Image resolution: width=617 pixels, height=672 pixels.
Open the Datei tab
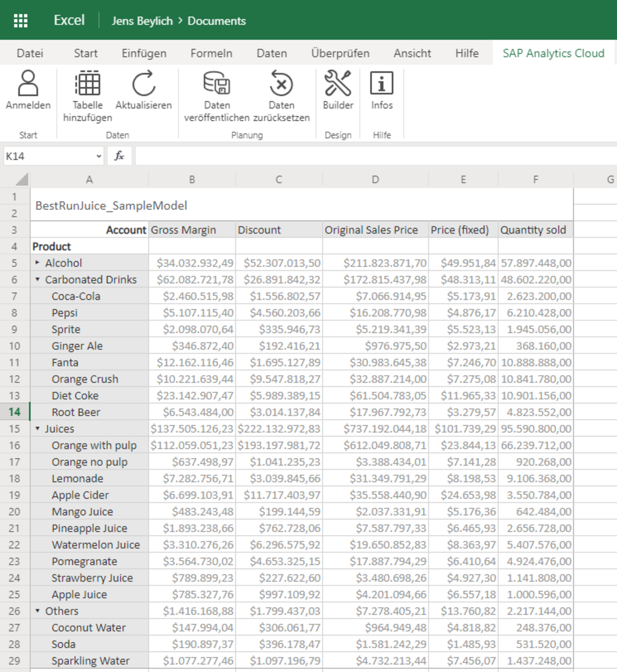(x=30, y=53)
